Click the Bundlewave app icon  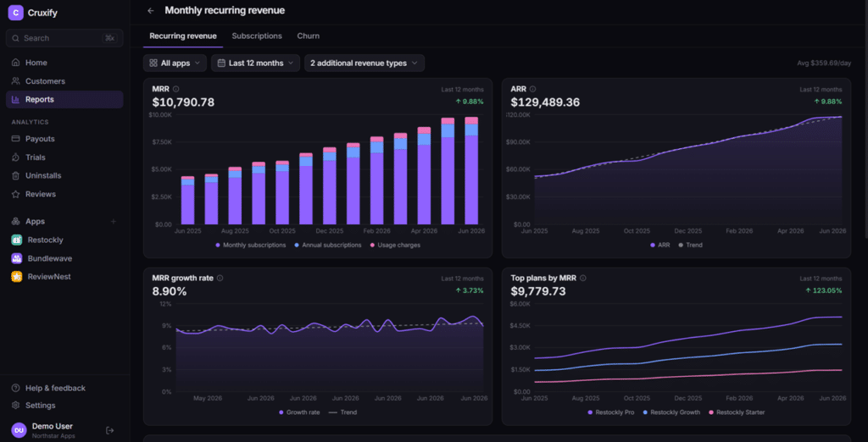click(17, 258)
